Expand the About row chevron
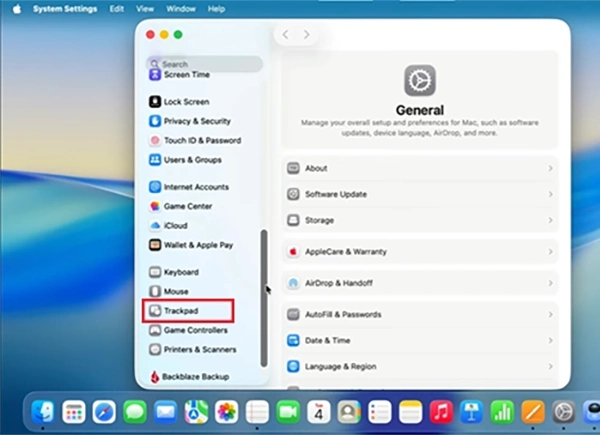The width and height of the screenshot is (600, 435). (550, 168)
